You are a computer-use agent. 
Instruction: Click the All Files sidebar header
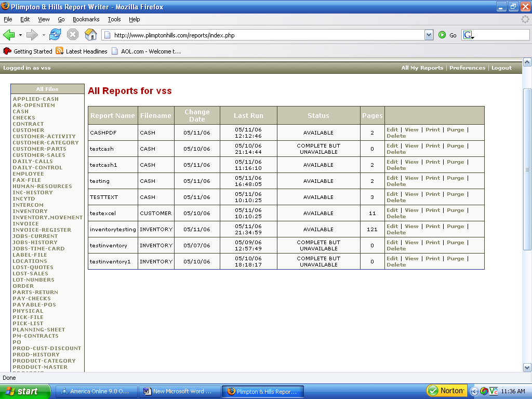pyautogui.click(x=47, y=89)
